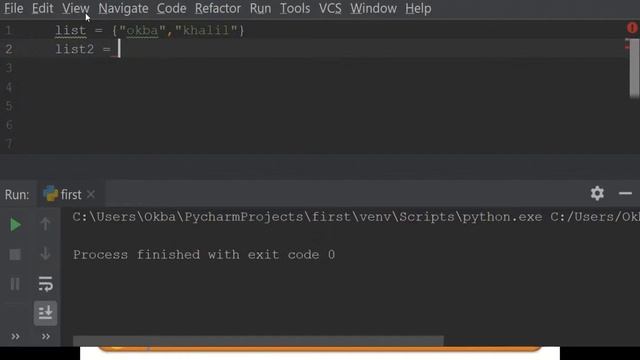Click the red error indicator icon
The height and width of the screenshot is (360, 640).
click(632, 28)
